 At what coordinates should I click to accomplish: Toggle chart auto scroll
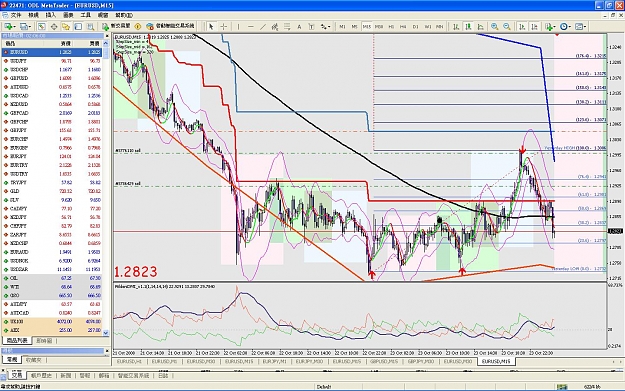tap(522, 26)
